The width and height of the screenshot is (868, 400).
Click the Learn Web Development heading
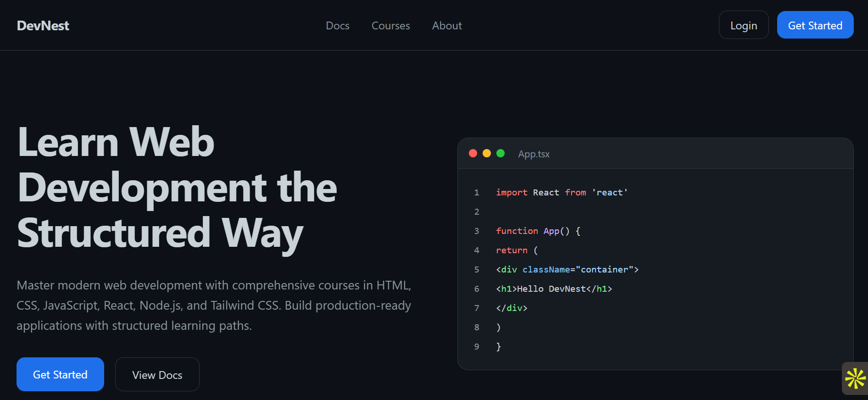pos(177,187)
